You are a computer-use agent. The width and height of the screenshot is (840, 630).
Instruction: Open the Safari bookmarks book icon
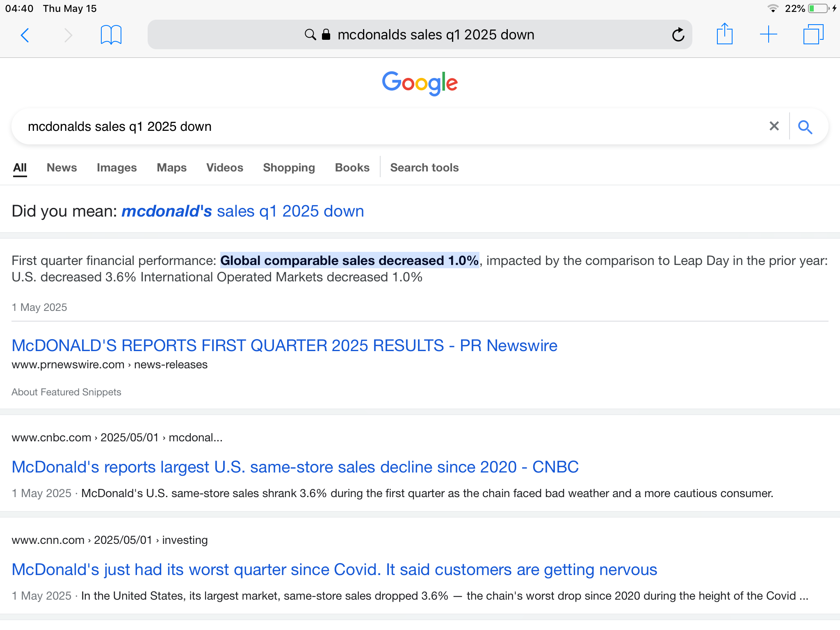111,35
